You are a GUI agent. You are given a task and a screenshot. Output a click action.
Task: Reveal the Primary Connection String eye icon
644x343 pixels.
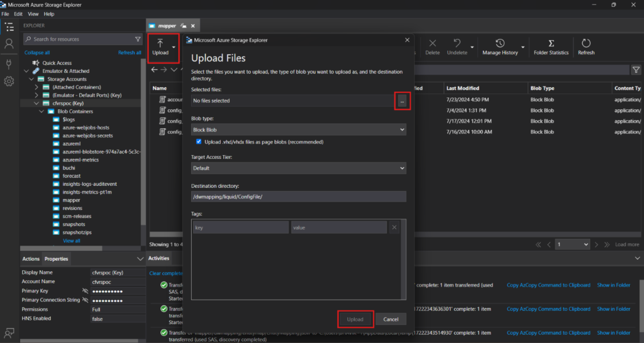tap(85, 300)
